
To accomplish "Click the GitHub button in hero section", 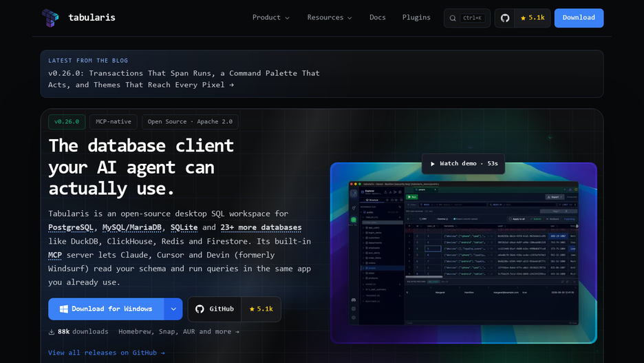I will pos(215,309).
